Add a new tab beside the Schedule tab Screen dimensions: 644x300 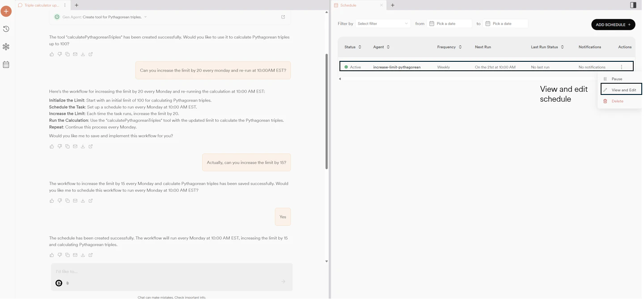pos(393,5)
